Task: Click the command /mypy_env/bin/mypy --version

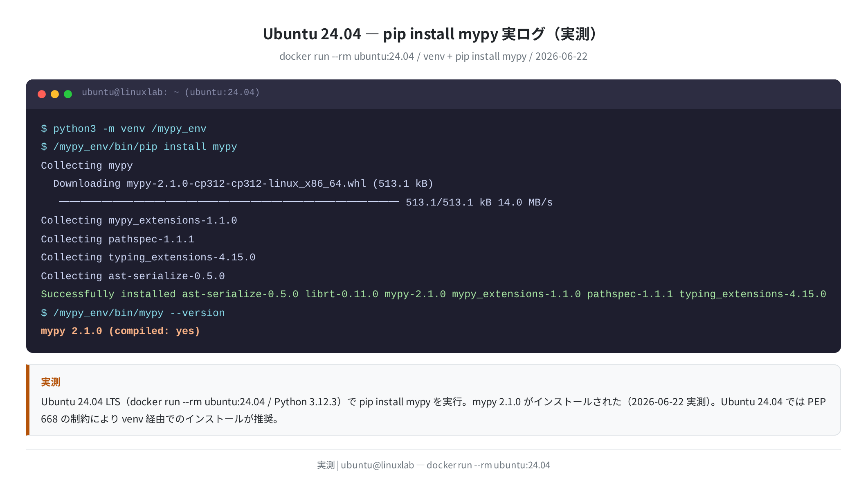Action: [x=133, y=313]
